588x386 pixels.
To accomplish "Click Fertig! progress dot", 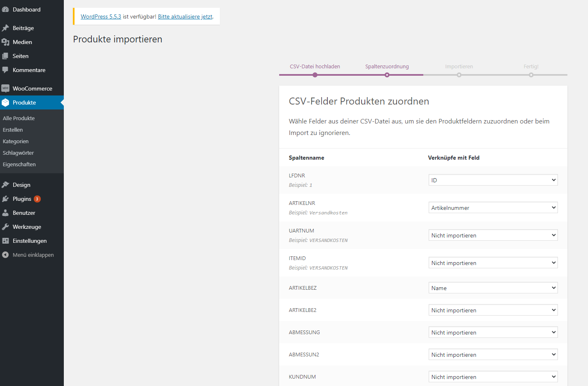I will (x=531, y=75).
